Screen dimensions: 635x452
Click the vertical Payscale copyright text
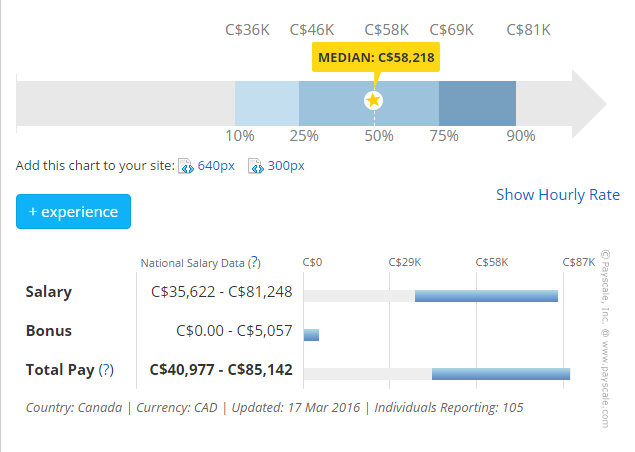[604, 340]
